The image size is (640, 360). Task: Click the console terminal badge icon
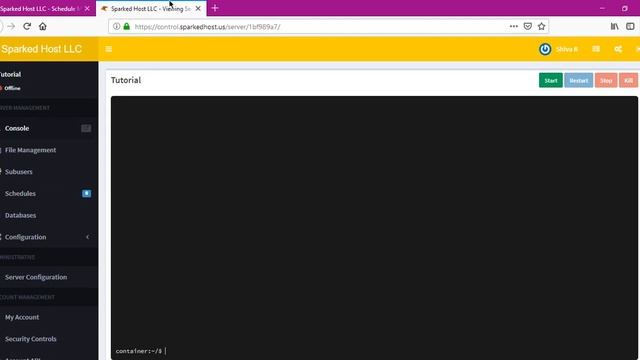tap(86, 128)
